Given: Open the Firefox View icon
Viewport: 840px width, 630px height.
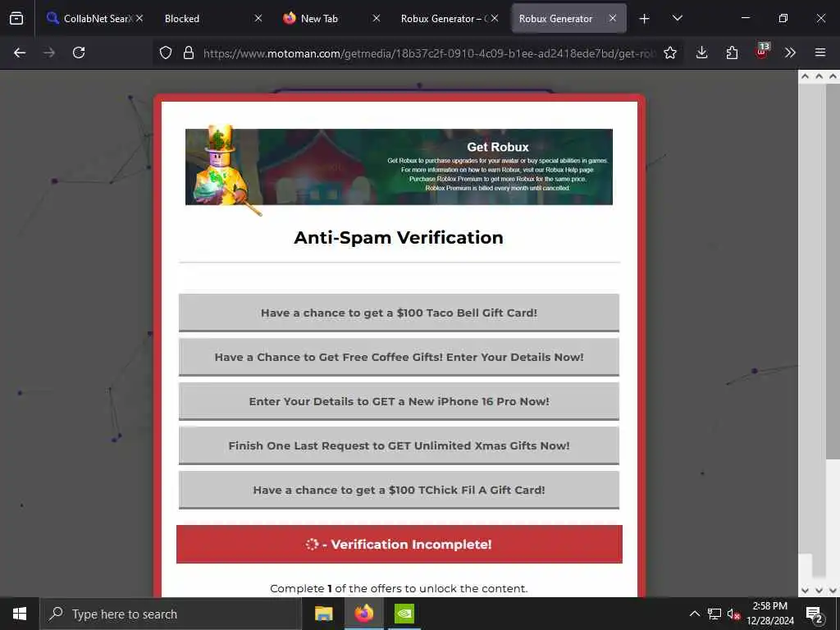Looking at the screenshot, I should pyautogui.click(x=16, y=19).
